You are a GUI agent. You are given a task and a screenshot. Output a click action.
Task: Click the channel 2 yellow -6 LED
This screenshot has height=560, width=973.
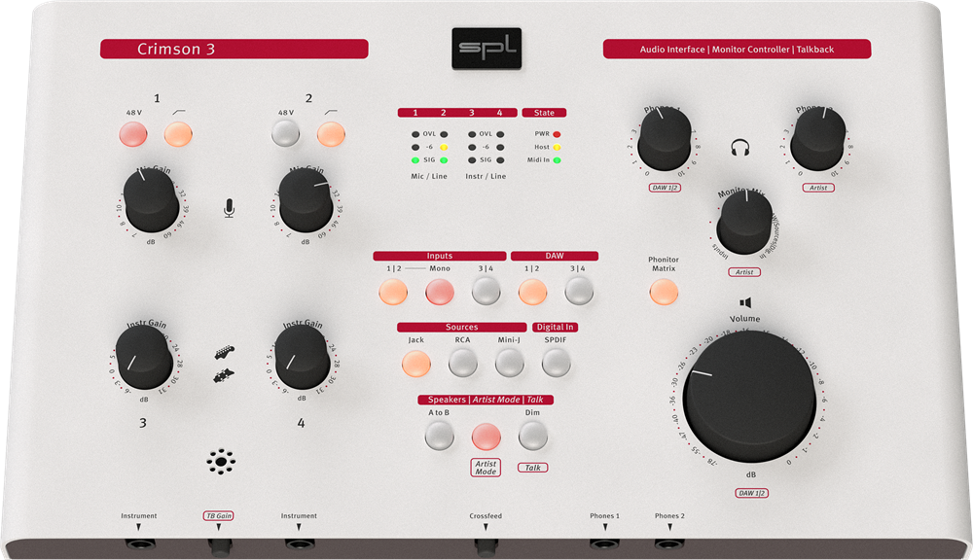pyautogui.click(x=444, y=147)
